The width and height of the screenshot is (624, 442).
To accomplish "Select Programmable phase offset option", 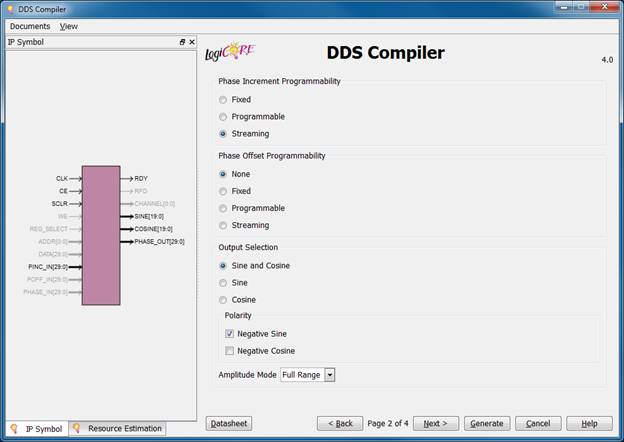I will click(223, 208).
